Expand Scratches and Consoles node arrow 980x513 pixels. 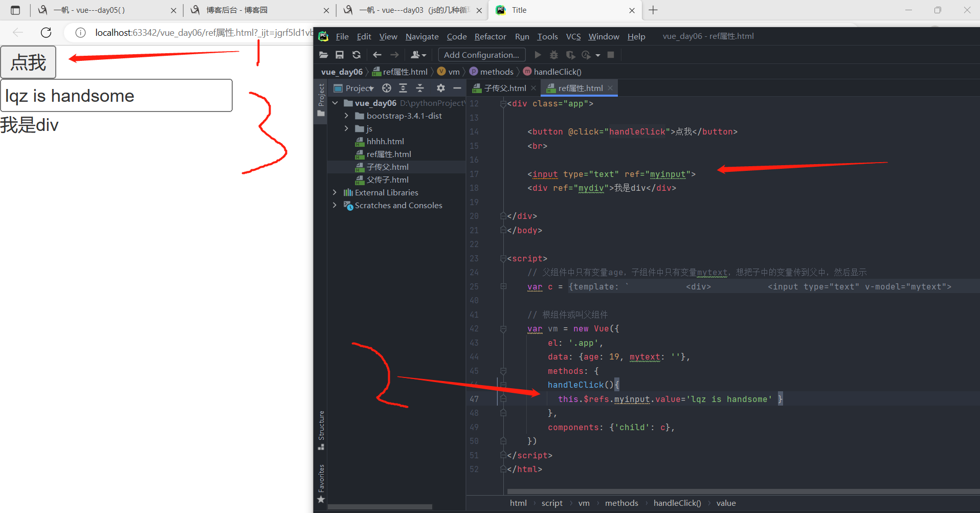[335, 205]
